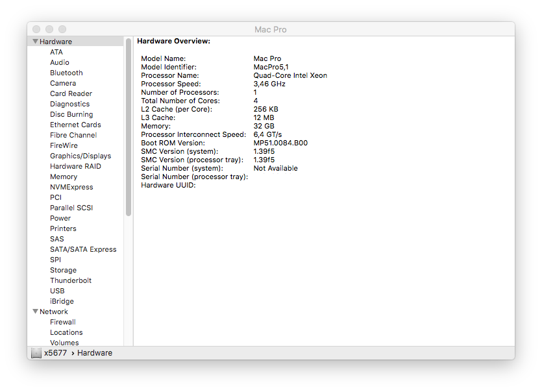Open the Card Reader entry
This screenshot has height=392, width=542.
pyautogui.click(x=71, y=93)
